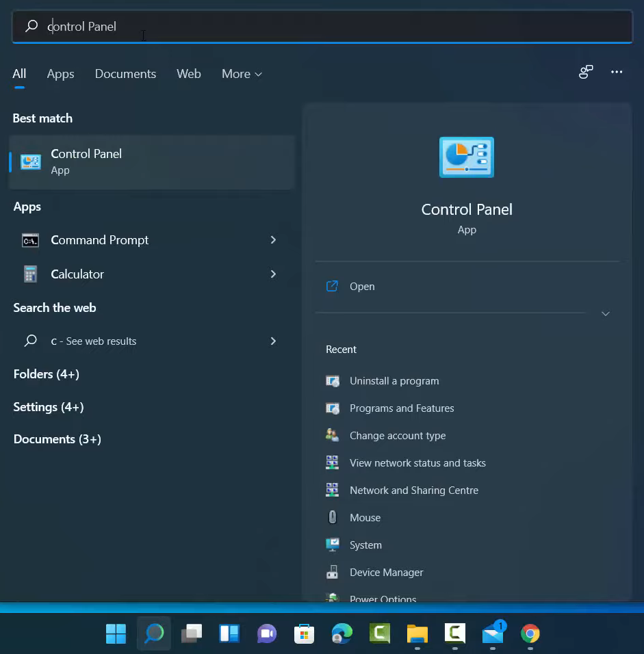Click the three-dots options icon

point(617,73)
